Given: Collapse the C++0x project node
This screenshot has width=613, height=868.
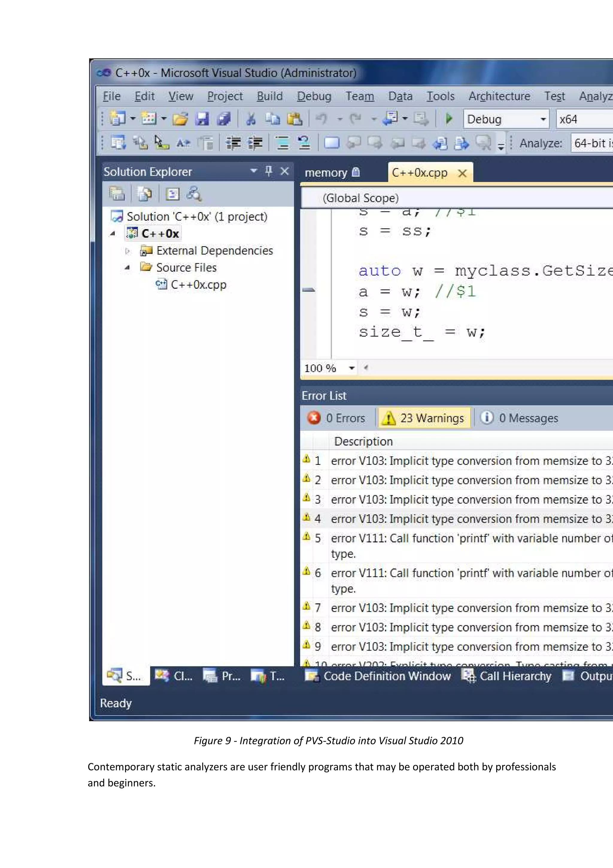Looking at the screenshot, I should pos(112,234).
